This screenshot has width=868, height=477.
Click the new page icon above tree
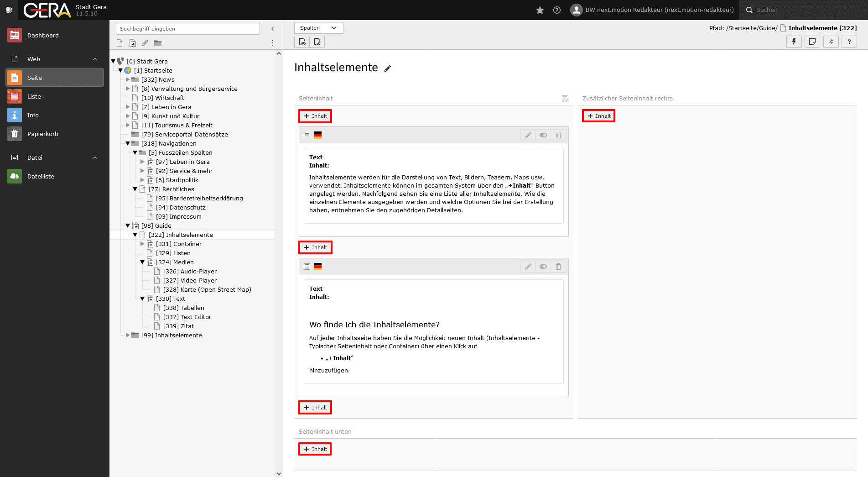[x=120, y=43]
